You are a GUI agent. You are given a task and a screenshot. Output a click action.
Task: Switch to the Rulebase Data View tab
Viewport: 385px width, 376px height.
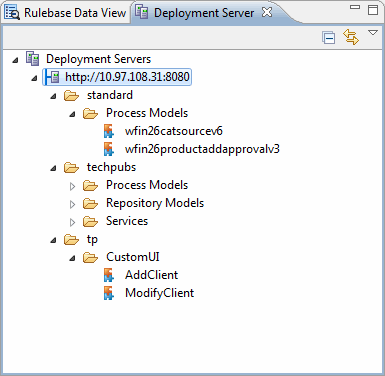click(x=66, y=13)
